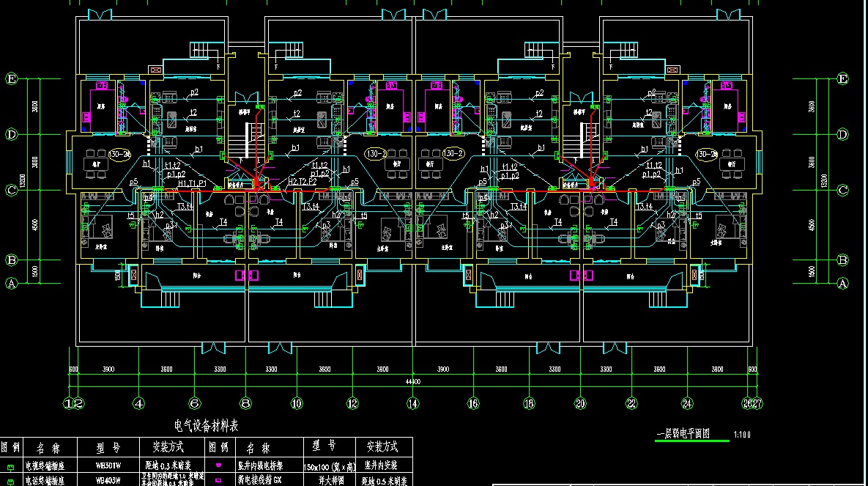
Task: Click grid bubble 14 at the bottom
Action: pyautogui.click(x=414, y=403)
